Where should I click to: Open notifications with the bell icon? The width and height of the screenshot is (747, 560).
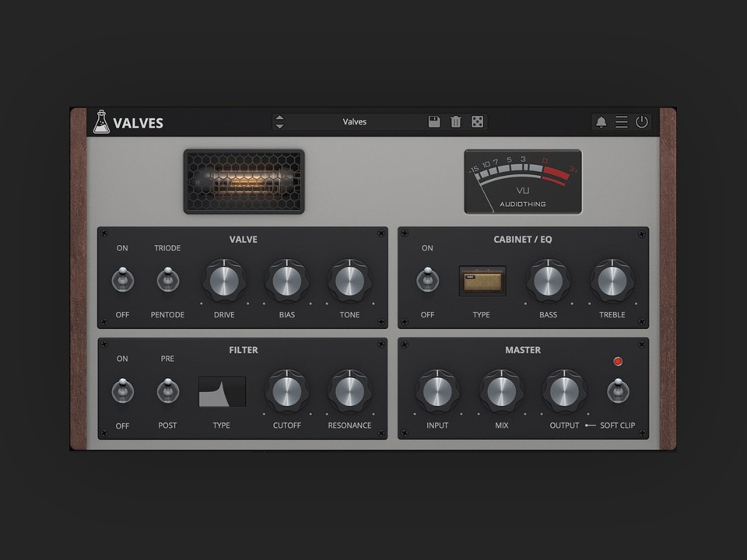click(x=601, y=122)
